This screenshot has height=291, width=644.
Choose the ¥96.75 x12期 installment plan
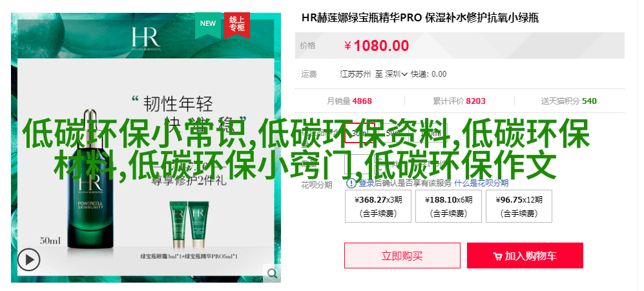519,206
